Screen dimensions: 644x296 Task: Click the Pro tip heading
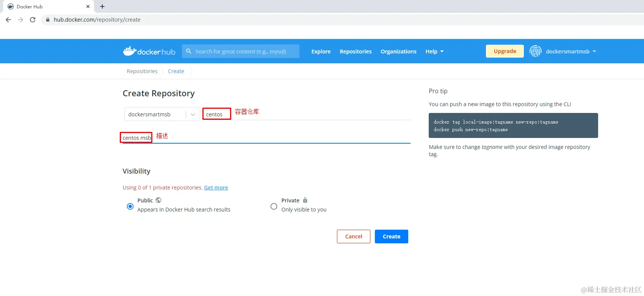pyautogui.click(x=438, y=91)
